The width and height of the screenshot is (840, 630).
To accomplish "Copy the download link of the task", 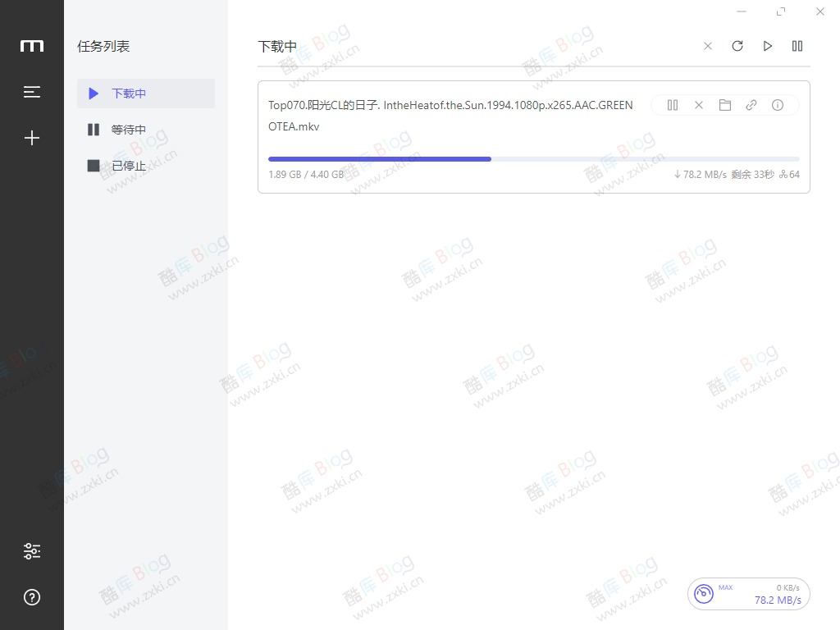I will [x=751, y=105].
